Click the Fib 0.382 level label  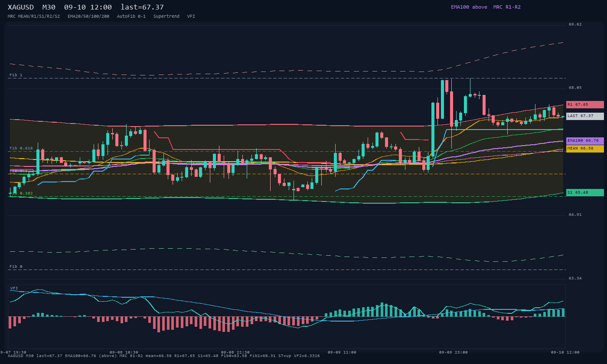(x=21, y=193)
